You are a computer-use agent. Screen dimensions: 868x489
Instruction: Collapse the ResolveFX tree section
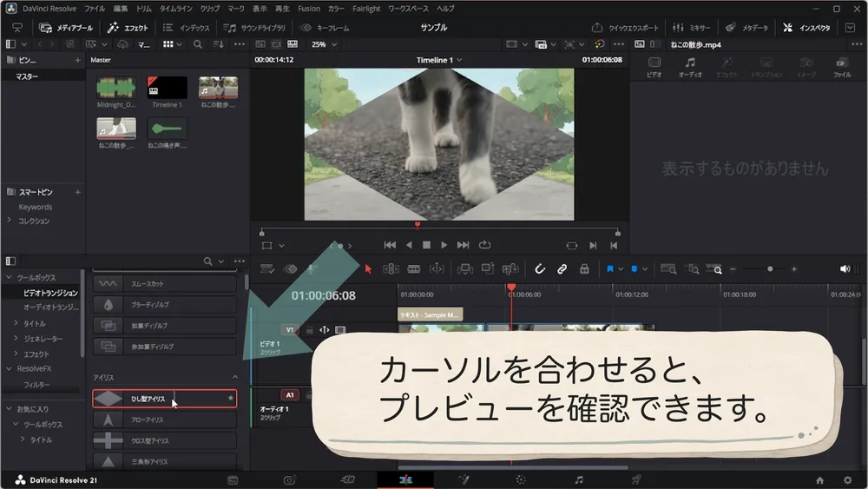9,368
